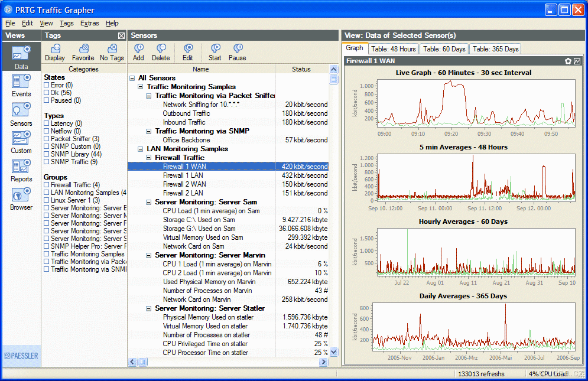Select the Firewall 2 WAN sensor row
Image resolution: width=588 pixels, height=381 pixels.
point(183,184)
